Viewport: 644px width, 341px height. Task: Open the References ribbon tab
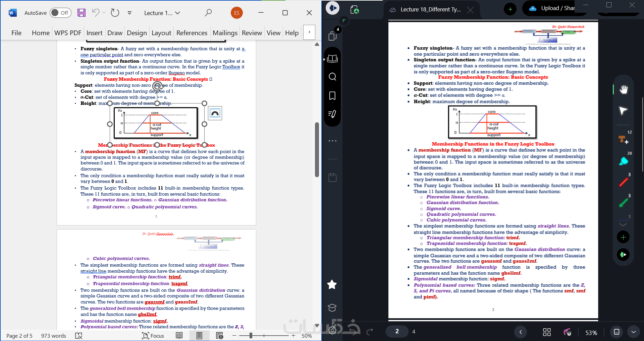192,33
